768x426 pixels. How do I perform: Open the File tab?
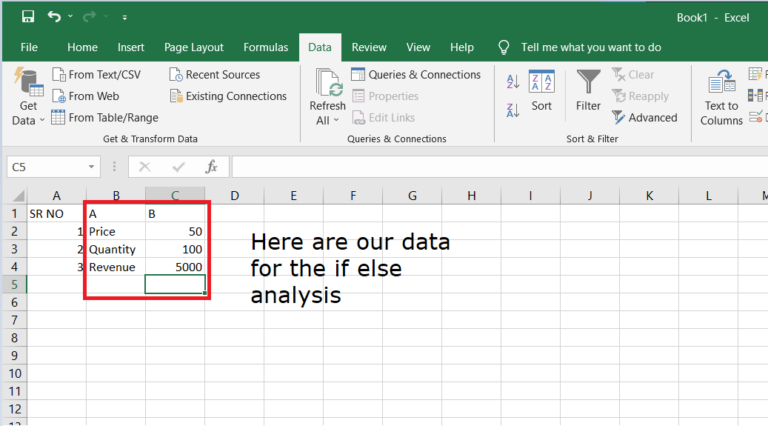point(29,47)
